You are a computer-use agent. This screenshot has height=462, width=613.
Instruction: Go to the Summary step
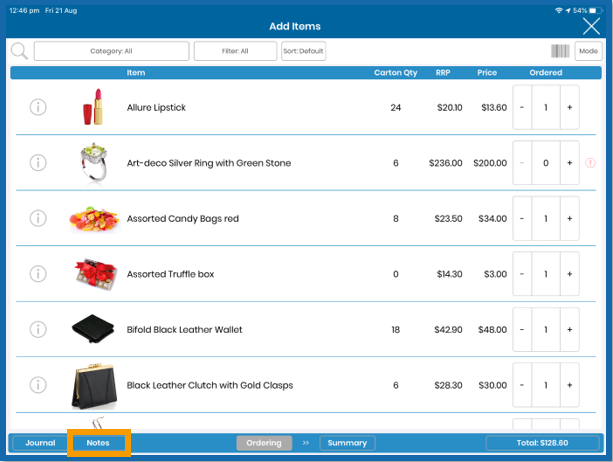click(347, 443)
